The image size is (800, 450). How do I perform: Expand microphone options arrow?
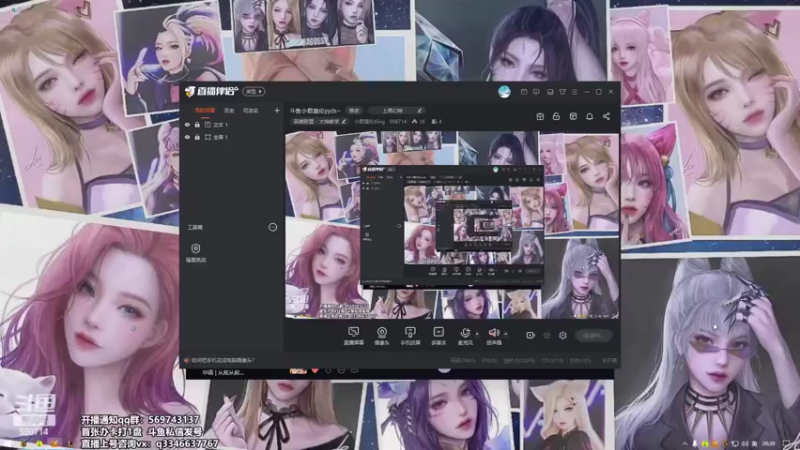(x=477, y=335)
